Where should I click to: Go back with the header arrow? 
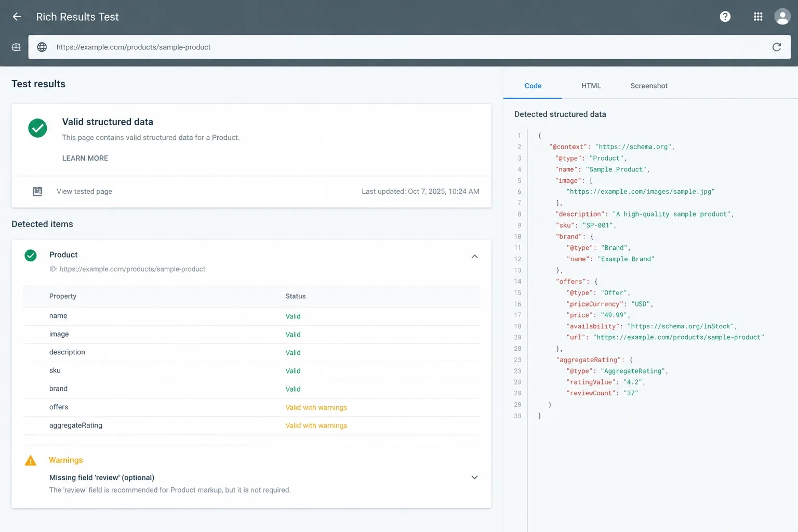17,17
